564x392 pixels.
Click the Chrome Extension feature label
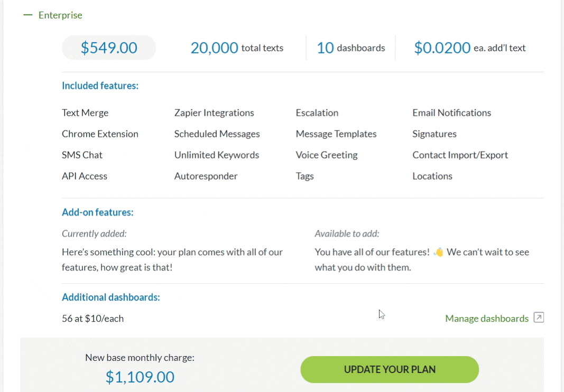(x=100, y=134)
